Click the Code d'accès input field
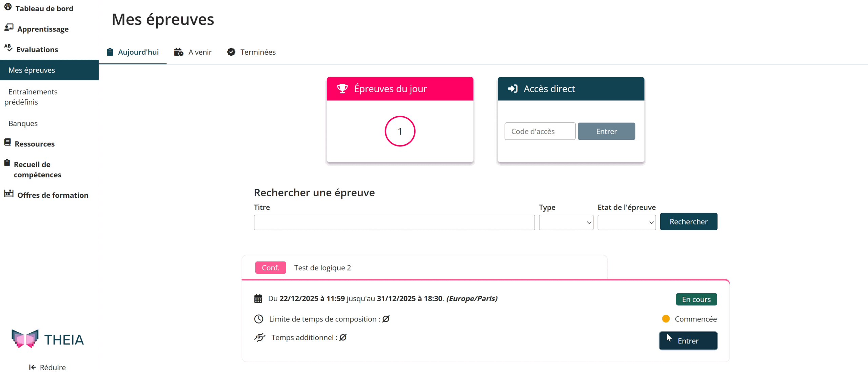Viewport: 868px width, 372px height. click(540, 131)
